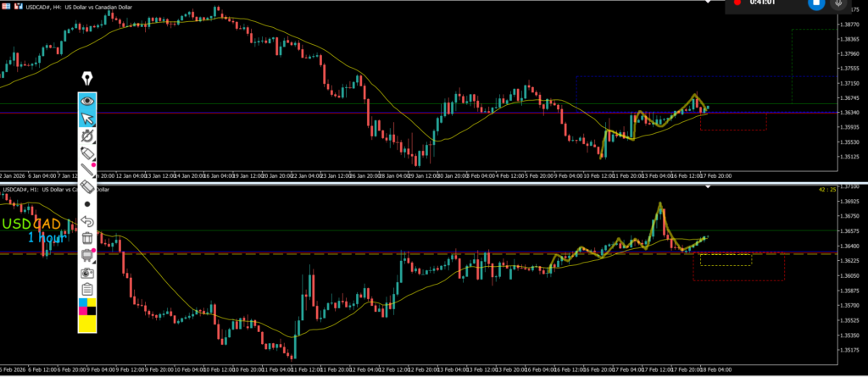
Task: Select the cyan color swatch
Action: pos(82,303)
